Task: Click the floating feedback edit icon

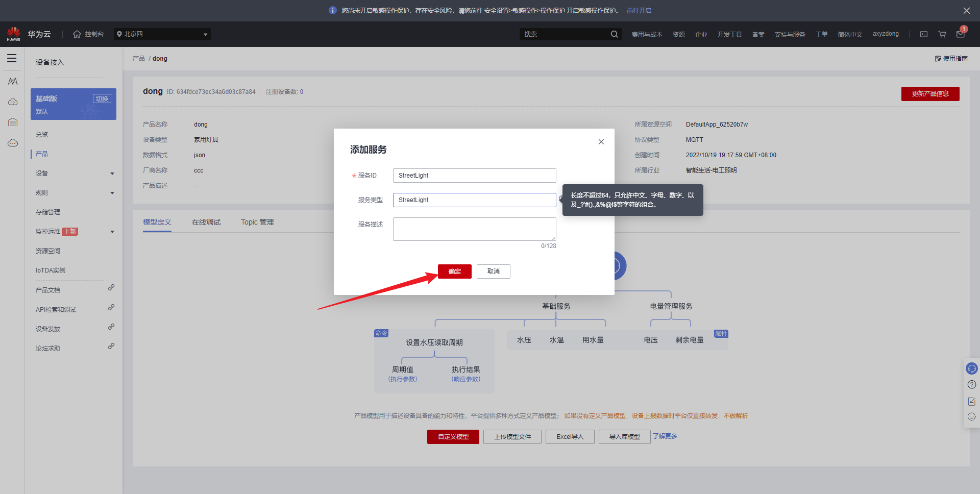Action: tap(972, 401)
